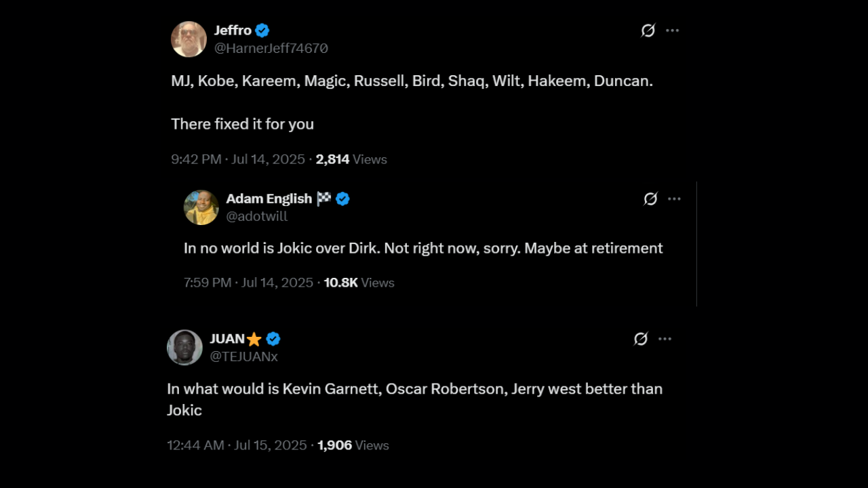The image size is (868, 488).
Task: Open the more options menu on Jeffro's tweet
Action: 672,30
